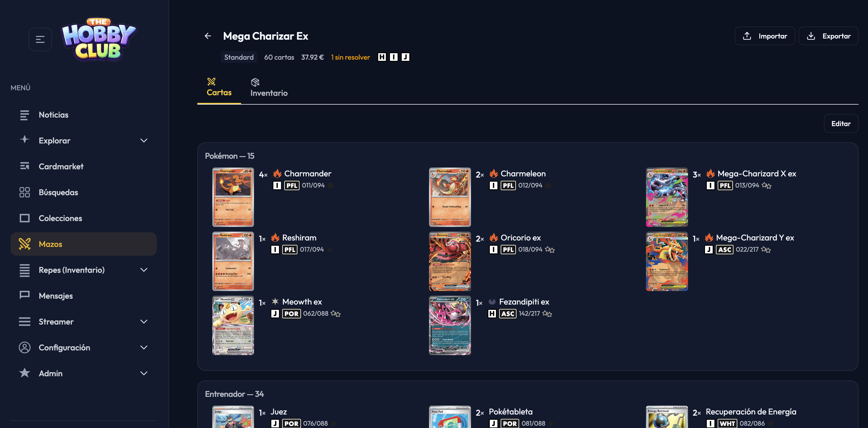Click the POR set badge under Meowth ex
Image resolution: width=868 pixels, height=428 pixels.
[x=292, y=314]
